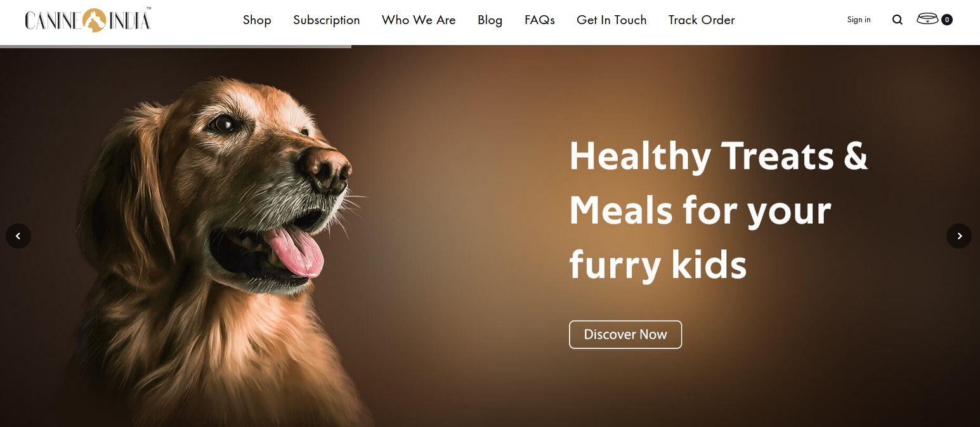The height and width of the screenshot is (427, 980).
Task: Go to previous slide with left arrow
Action: [18, 236]
